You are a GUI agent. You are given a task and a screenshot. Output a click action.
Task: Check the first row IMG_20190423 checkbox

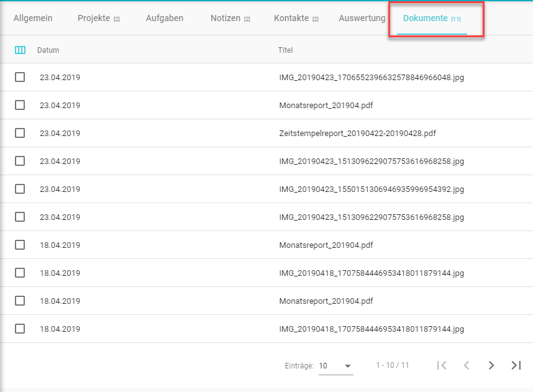[20, 77]
